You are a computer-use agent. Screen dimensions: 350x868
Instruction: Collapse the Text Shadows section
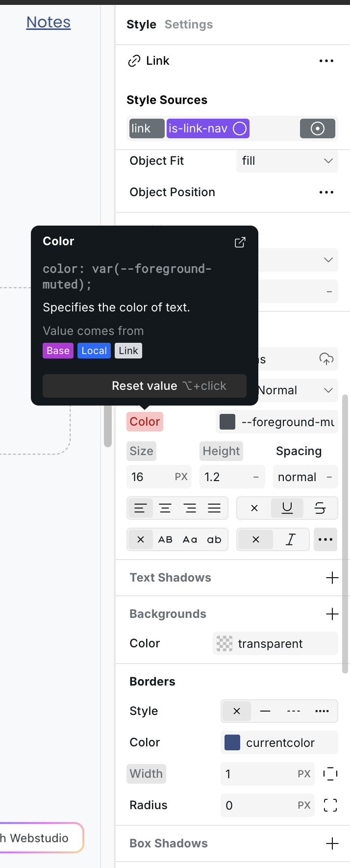pos(170,578)
